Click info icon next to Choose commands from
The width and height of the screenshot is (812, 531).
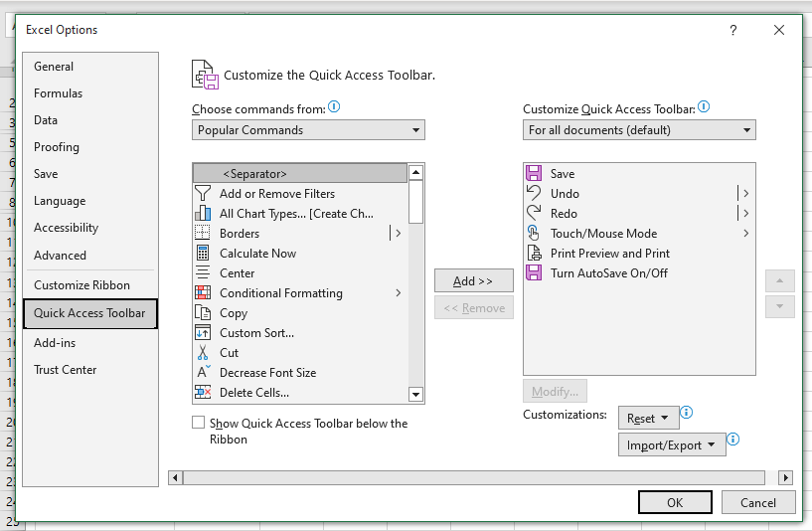pos(334,106)
